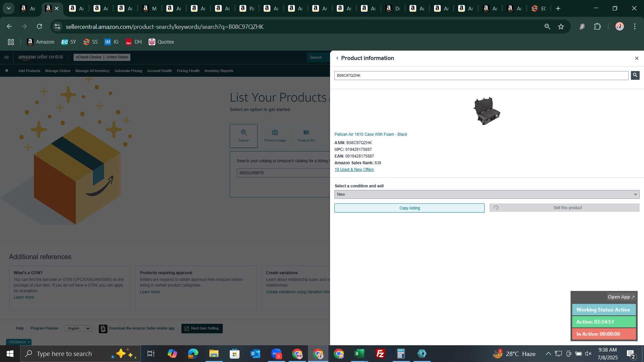Open the SS bookmark
The width and height of the screenshot is (644, 362).
tap(91, 42)
